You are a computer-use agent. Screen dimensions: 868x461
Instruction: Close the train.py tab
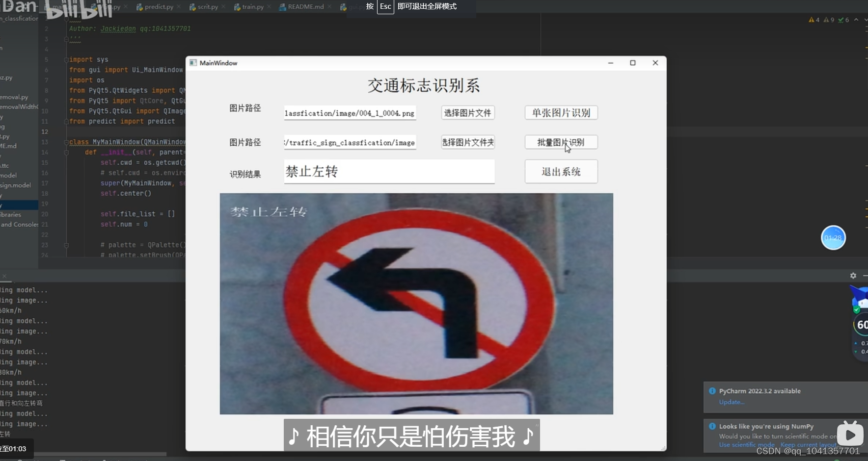[x=269, y=7]
